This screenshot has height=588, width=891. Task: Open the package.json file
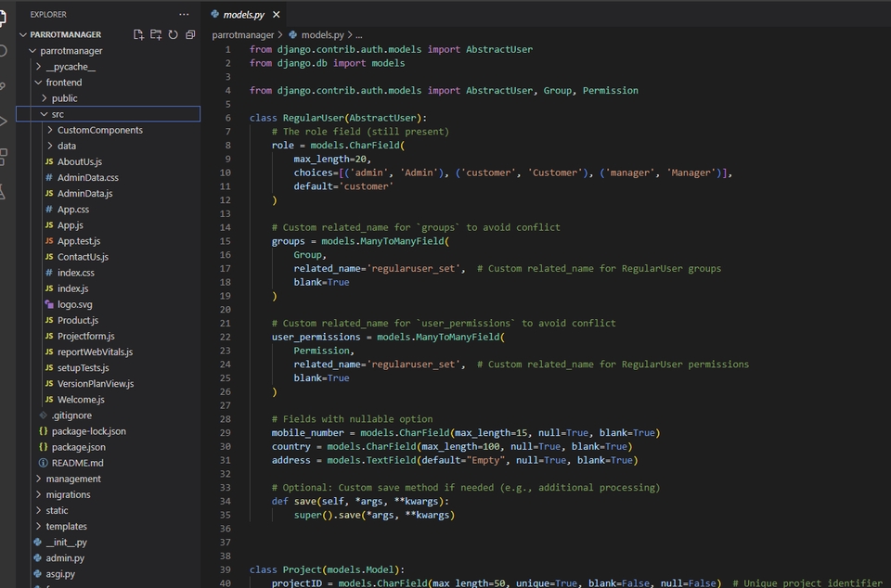click(78, 447)
